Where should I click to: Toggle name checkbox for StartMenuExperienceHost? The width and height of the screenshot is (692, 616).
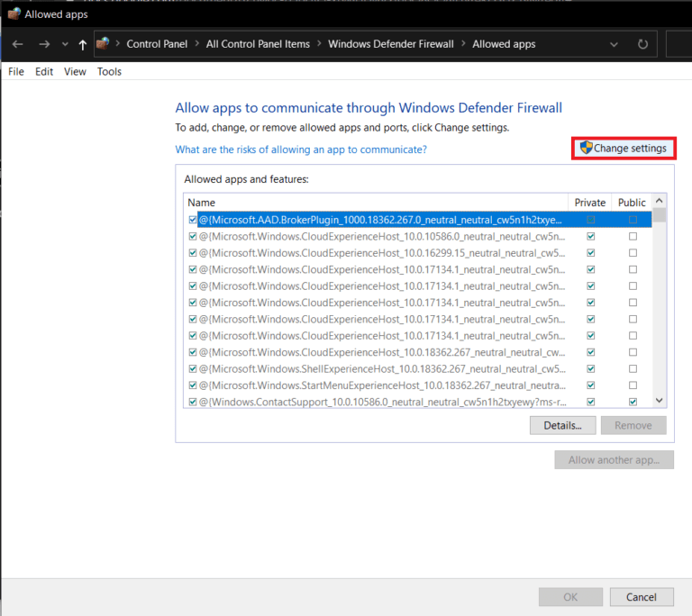pyautogui.click(x=193, y=385)
